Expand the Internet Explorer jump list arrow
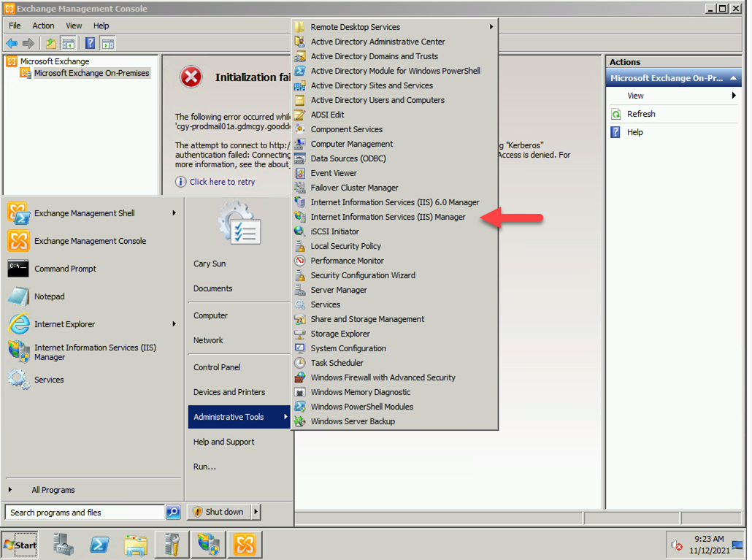Screen dimensions: 752x560 [x=174, y=324]
